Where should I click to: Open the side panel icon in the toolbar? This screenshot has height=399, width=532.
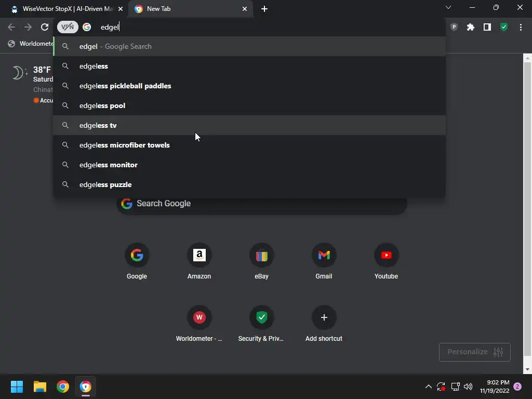point(487,27)
